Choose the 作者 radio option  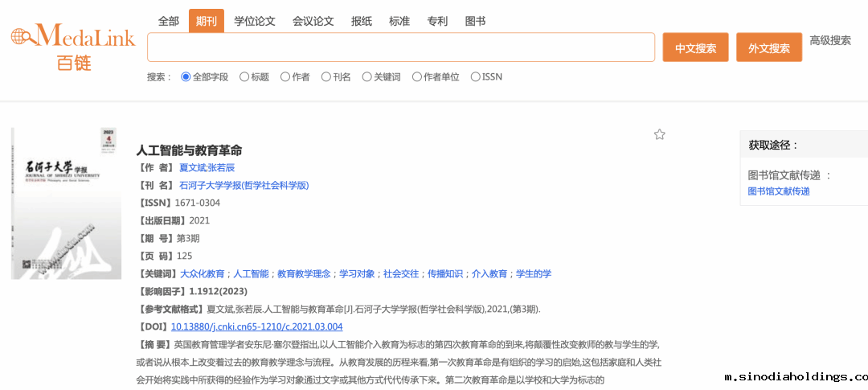285,77
